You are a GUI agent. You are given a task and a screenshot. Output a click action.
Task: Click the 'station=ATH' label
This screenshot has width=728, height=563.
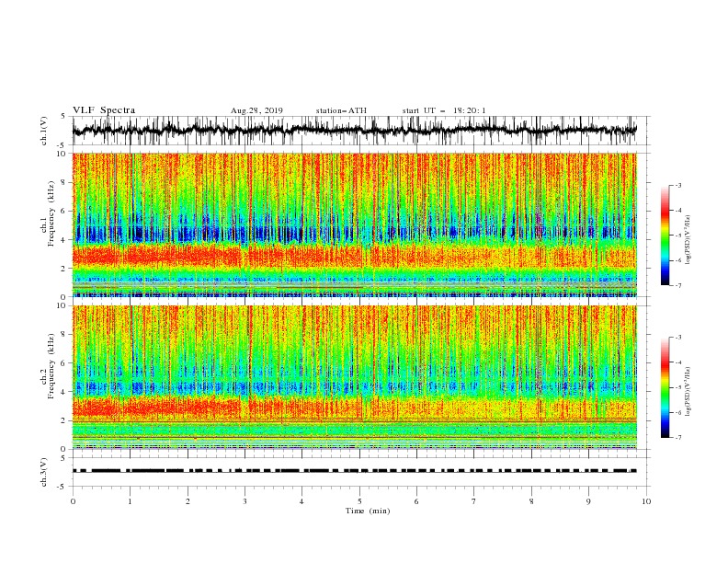pos(341,110)
